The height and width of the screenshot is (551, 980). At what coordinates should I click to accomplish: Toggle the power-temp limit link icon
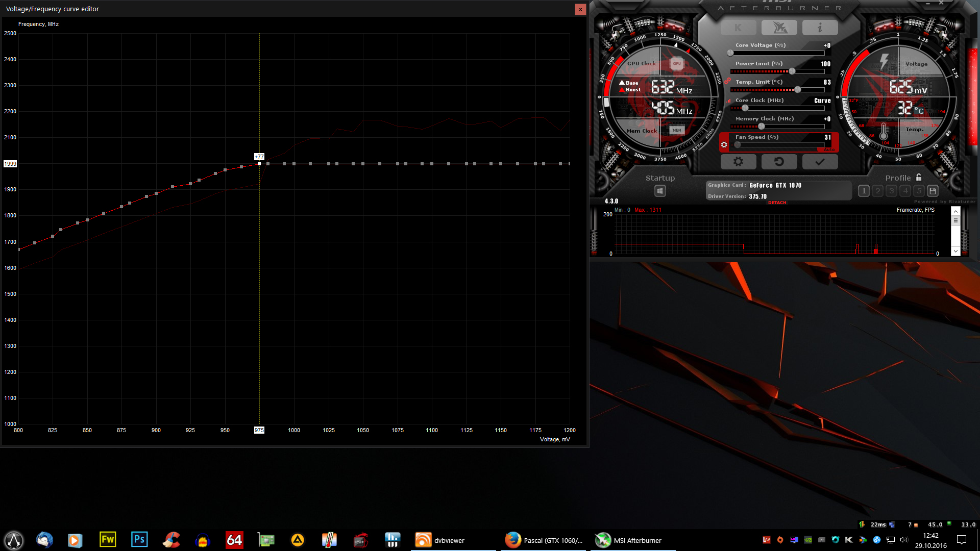727,81
